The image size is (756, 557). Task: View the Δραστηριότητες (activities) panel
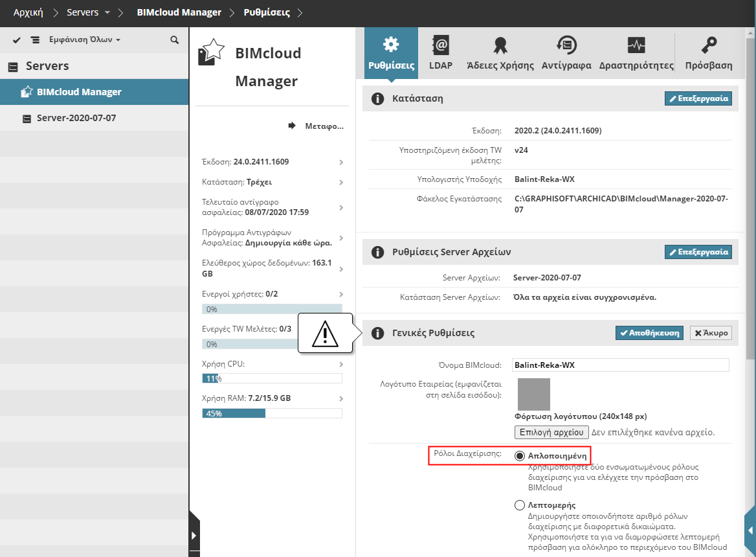coord(637,52)
